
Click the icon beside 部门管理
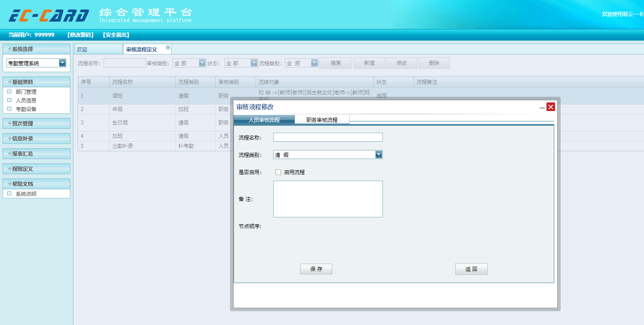9,91
